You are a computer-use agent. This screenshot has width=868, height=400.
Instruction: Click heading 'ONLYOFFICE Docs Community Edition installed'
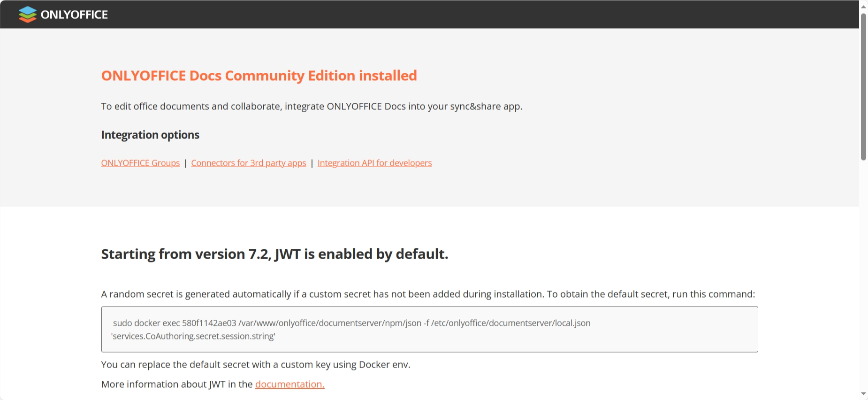(x=259, y=76)
